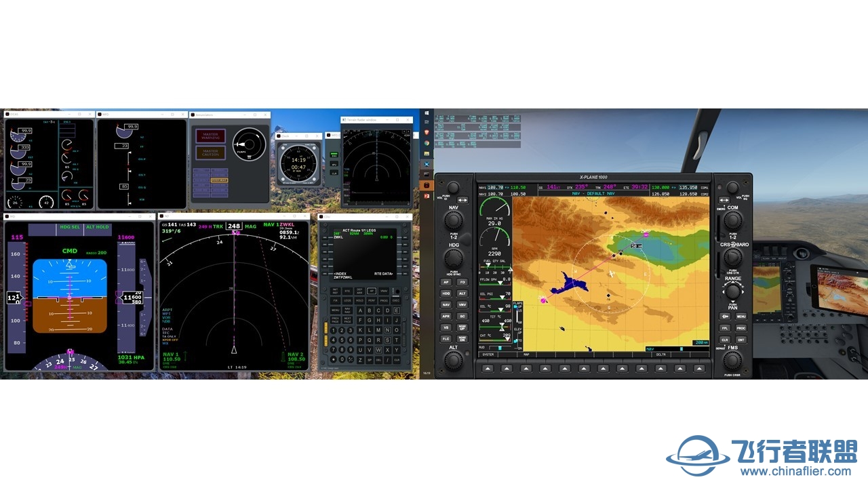Open the RTE page on the CDU
Viewport: 868px width, 488px height.
347,291
